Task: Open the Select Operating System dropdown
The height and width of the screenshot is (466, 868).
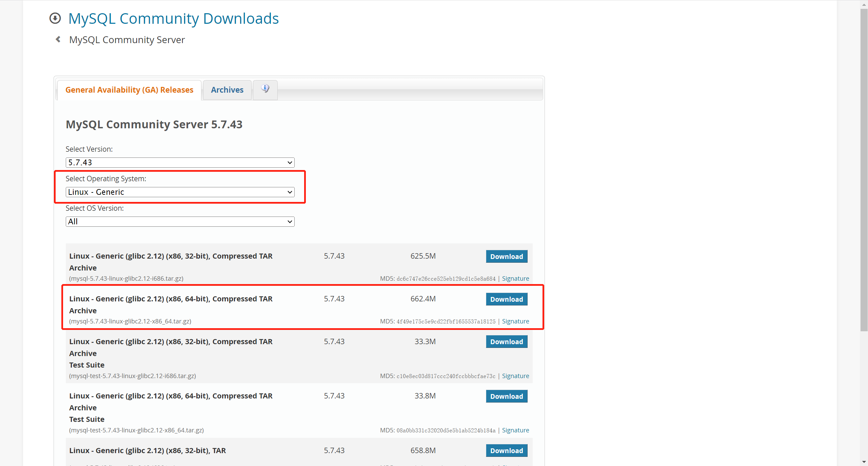Action: (x=180, y=192)
